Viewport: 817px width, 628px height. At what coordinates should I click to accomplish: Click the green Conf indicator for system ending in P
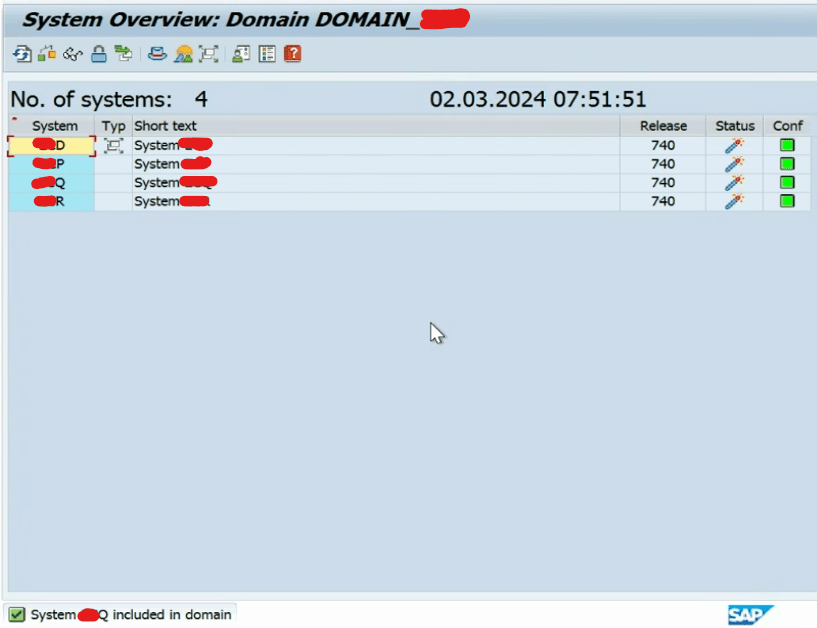point(787,164)
